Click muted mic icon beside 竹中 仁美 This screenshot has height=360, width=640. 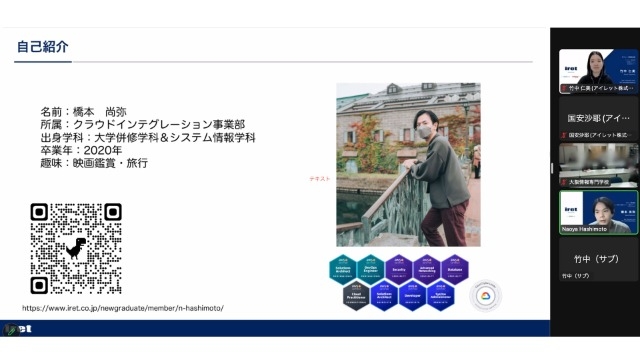tap(564, 88)
